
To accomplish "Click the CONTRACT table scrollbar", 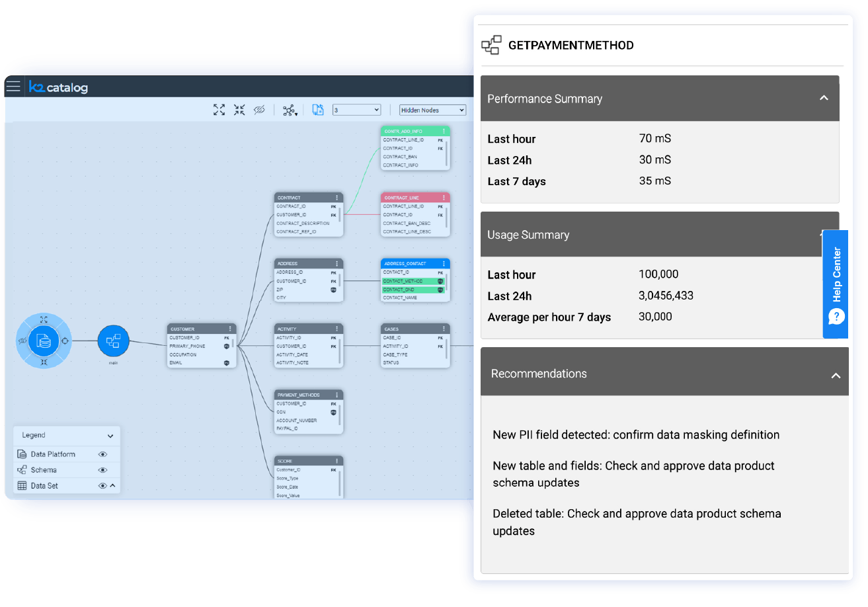I will click(x=340, y=216).
